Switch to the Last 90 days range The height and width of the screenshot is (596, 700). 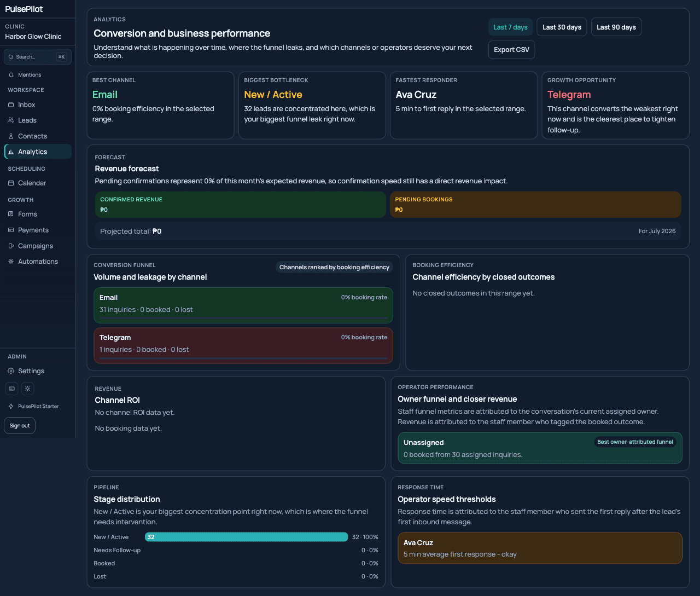[x=616, y=27]
